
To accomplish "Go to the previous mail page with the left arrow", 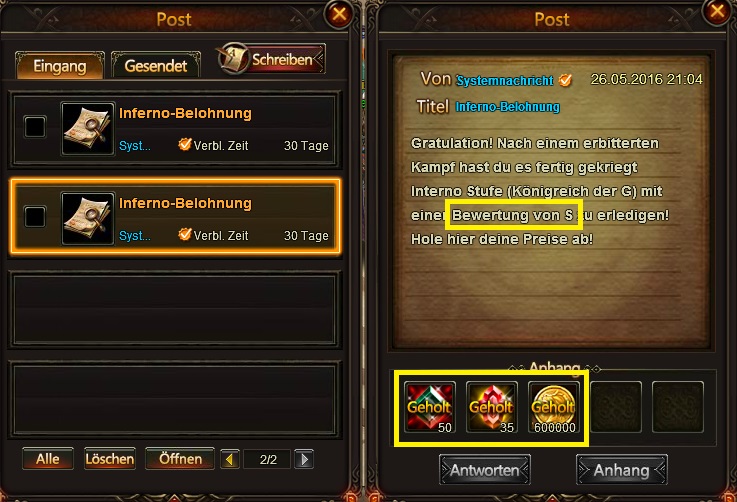I will tap(230, 459).
